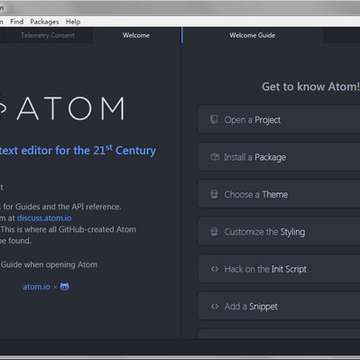The image size is (360, 360).
Task: Click the paint can icon beside Choose a Theme
Action: 214,194
